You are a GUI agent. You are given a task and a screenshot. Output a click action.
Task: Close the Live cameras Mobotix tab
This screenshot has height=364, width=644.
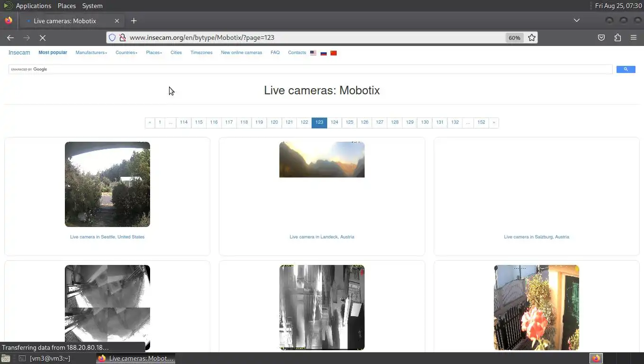coord(117,21)
